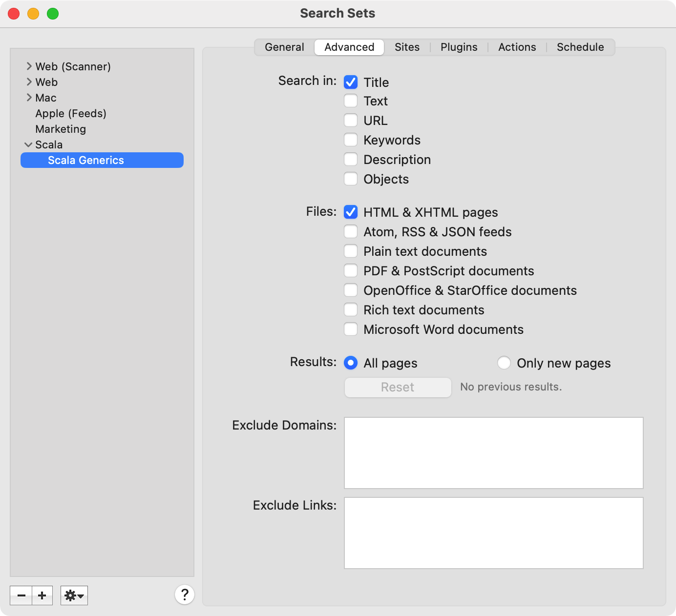Check Rich text documents

351,310
